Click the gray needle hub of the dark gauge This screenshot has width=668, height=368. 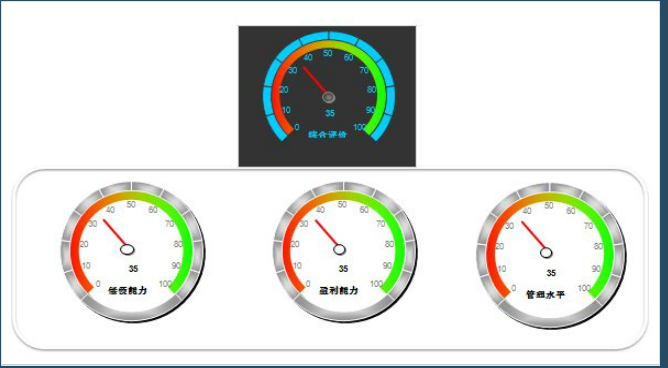pos(328,98)
